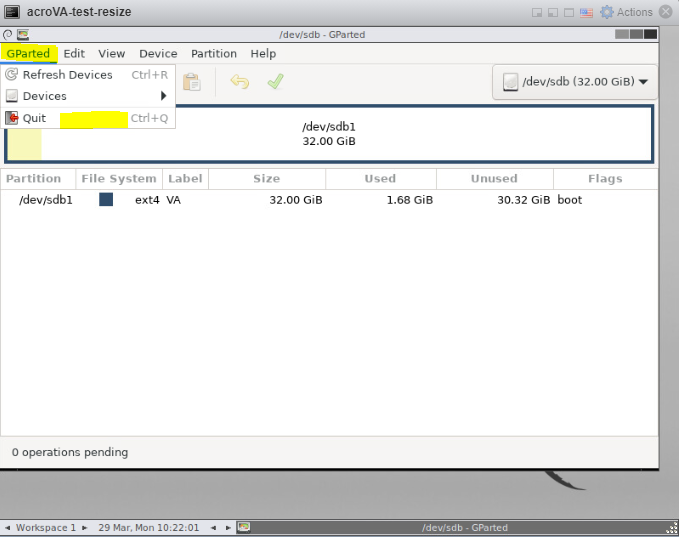The height and width of the screenshot is (537, 679).
Task: Click the console icon beside acroVA-test-resize title
Action: (12, 12)
